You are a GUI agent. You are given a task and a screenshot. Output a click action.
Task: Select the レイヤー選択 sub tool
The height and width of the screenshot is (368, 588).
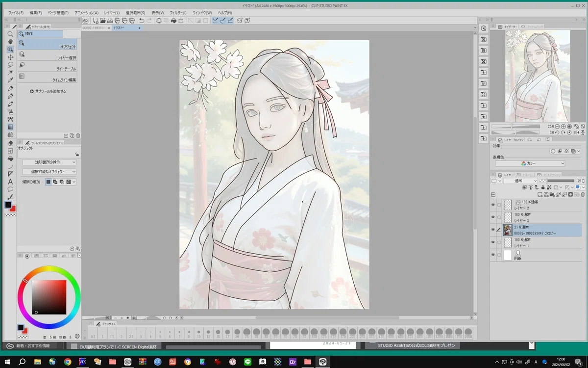[48, 55]
